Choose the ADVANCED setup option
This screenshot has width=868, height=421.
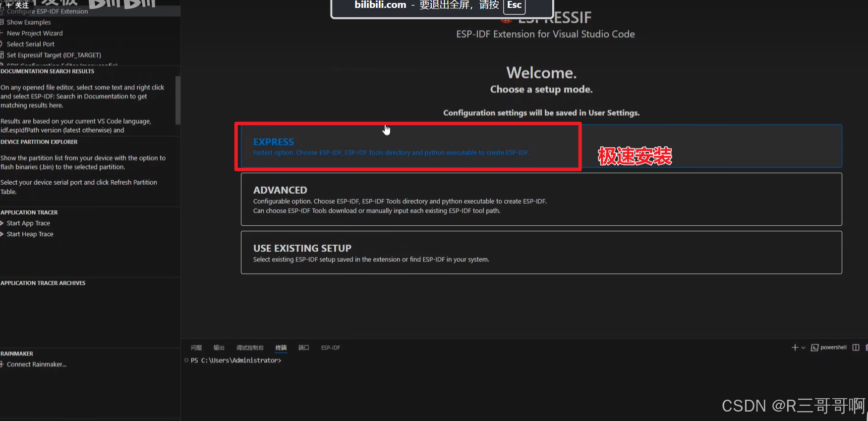pyautogui.click(x=541, y=199)
